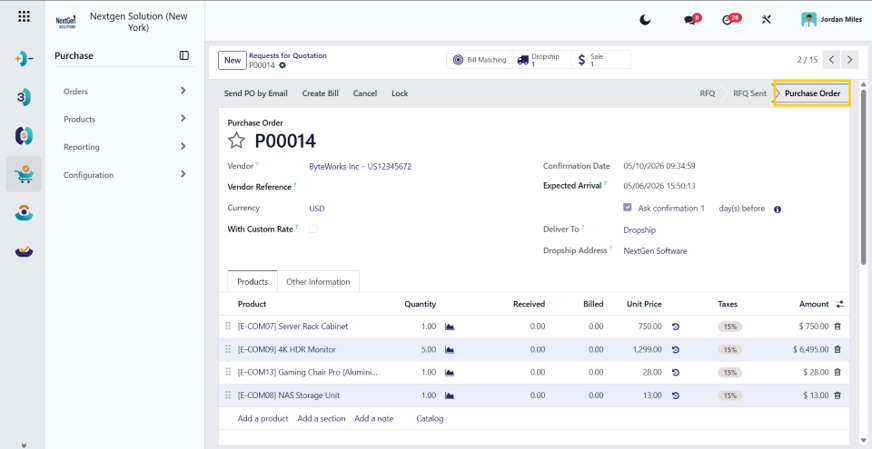Collapse the Purchase sidebar panel
The height and width of the screenshot is (449, 872).
[184, 56]
